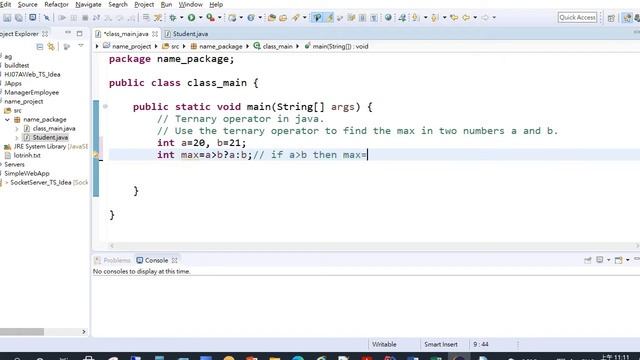
Task: Toggle the Mark Occurrences icon
Action: point(329,18)
